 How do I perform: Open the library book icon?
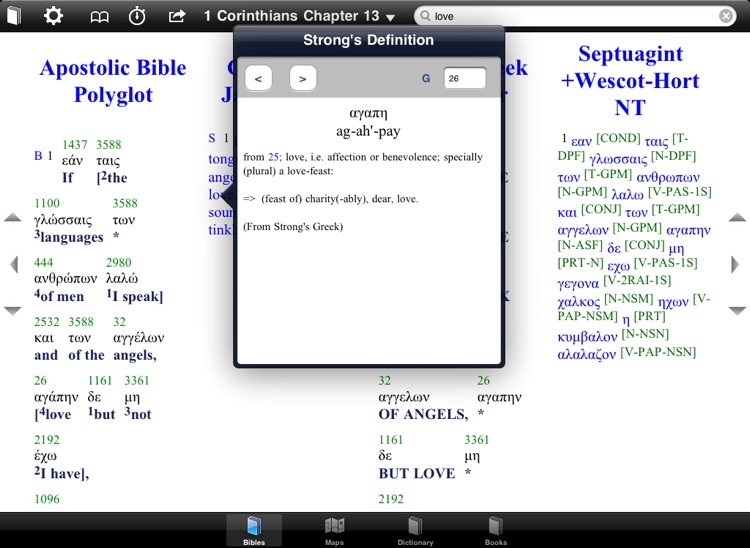pos(14,16)
